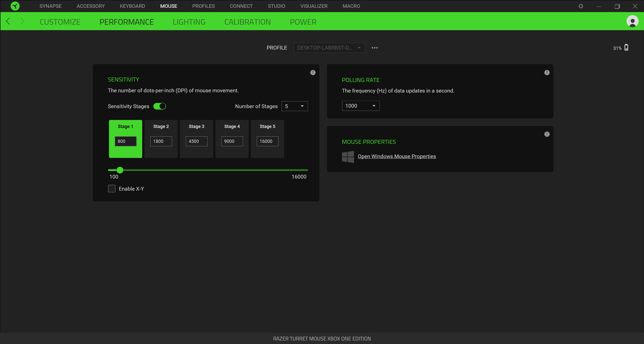Expand the Number of Stages dropdown
This screenshot has width=644, height=344.
294,106
